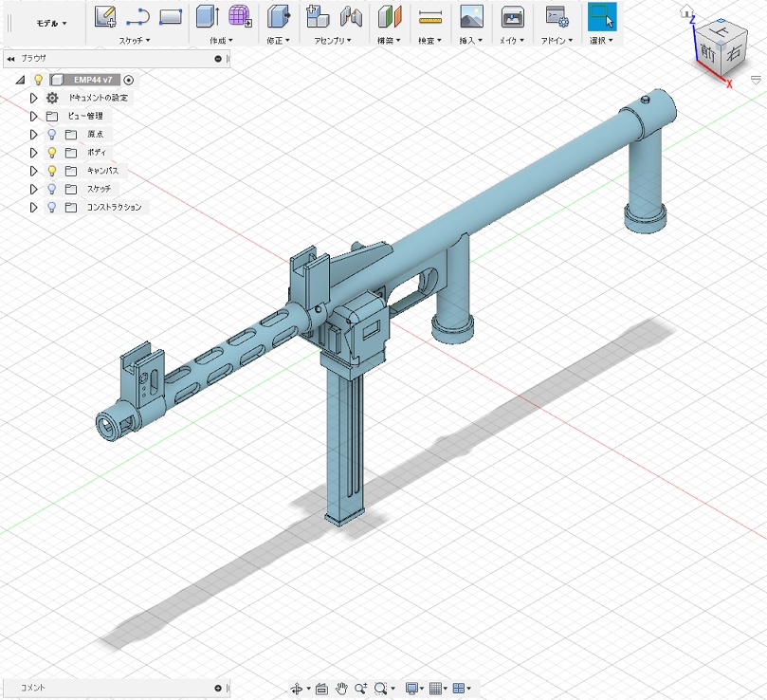Viewport: 767px width, 700px height.
Task: Select the Pan hand tool
Action: (341, 689)
